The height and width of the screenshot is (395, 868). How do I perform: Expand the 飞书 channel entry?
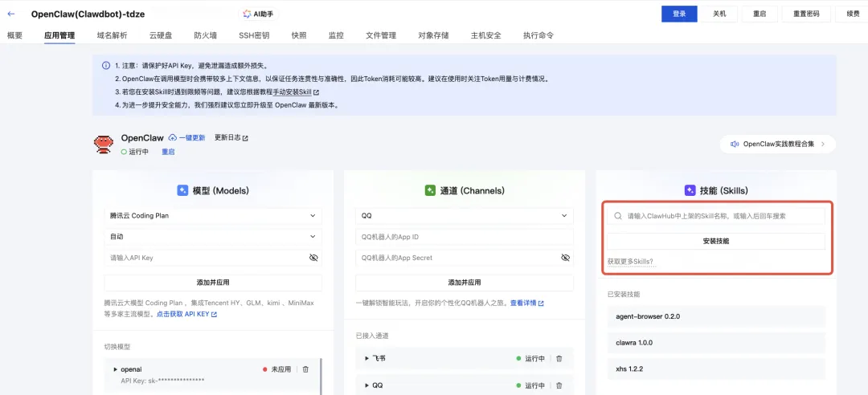(367, 359)
